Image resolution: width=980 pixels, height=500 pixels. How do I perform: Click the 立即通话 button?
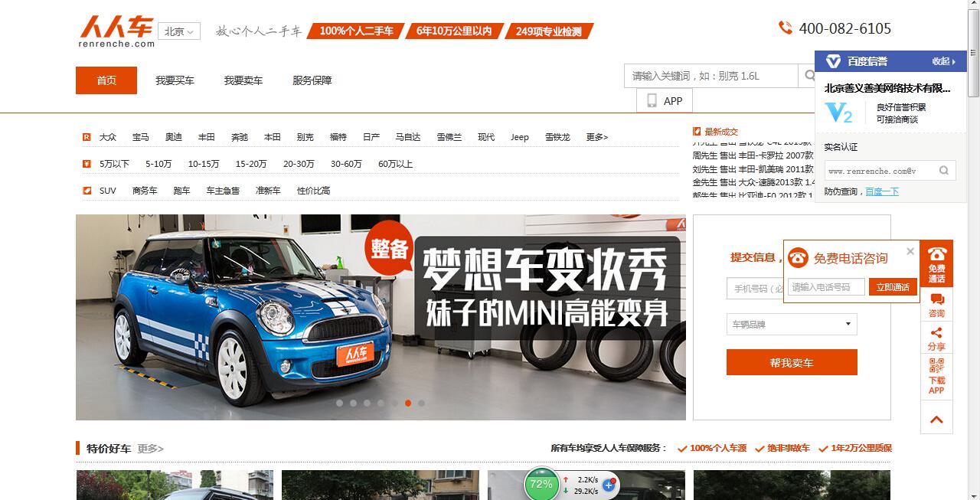(x=893, y=287)
